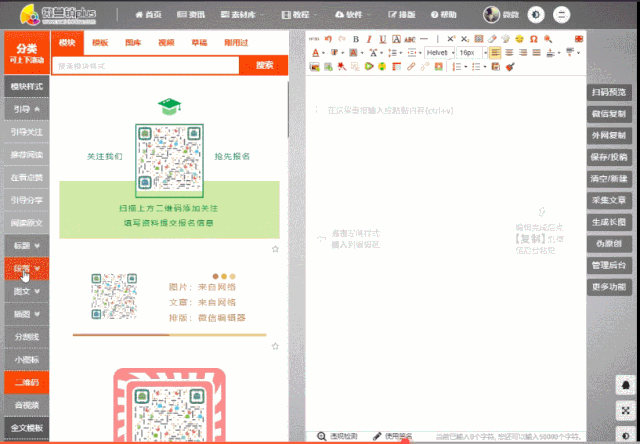Open the 素材库 top menu
This screenshot has height=444, width=640.
[x=242, y=15]
